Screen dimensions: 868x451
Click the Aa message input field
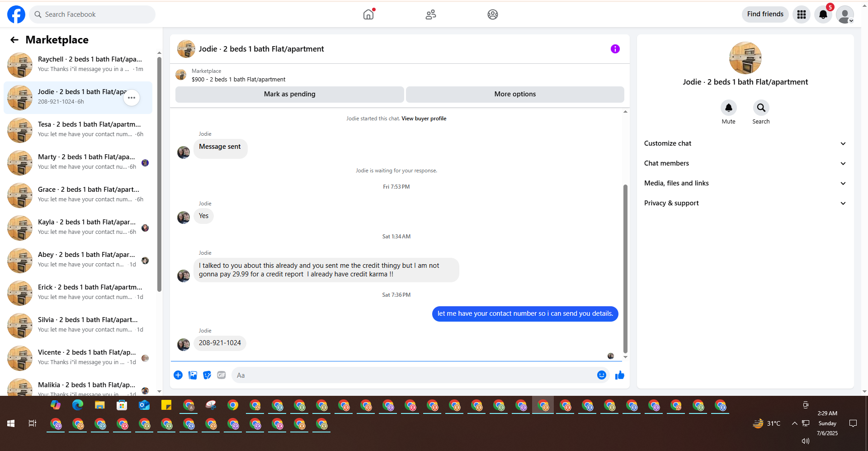click(x=414, y=375)
